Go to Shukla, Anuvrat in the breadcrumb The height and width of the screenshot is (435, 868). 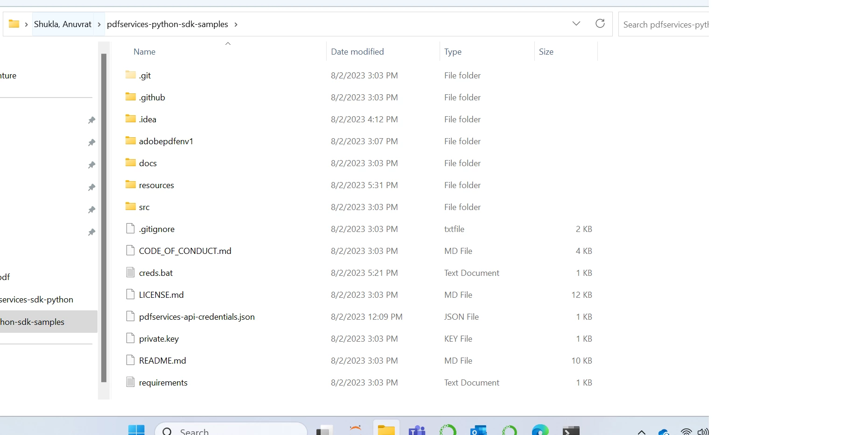(63, 24)
